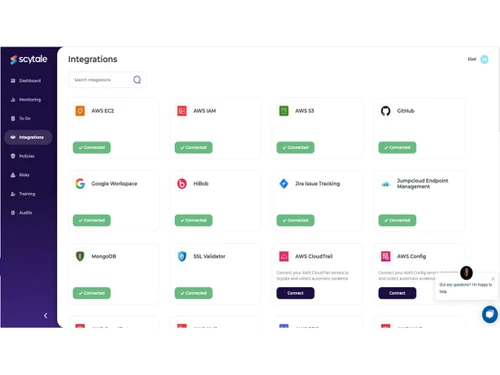
Task: Click the chat agent avatar
Action: pyautogui.click(x=466, y=273)
